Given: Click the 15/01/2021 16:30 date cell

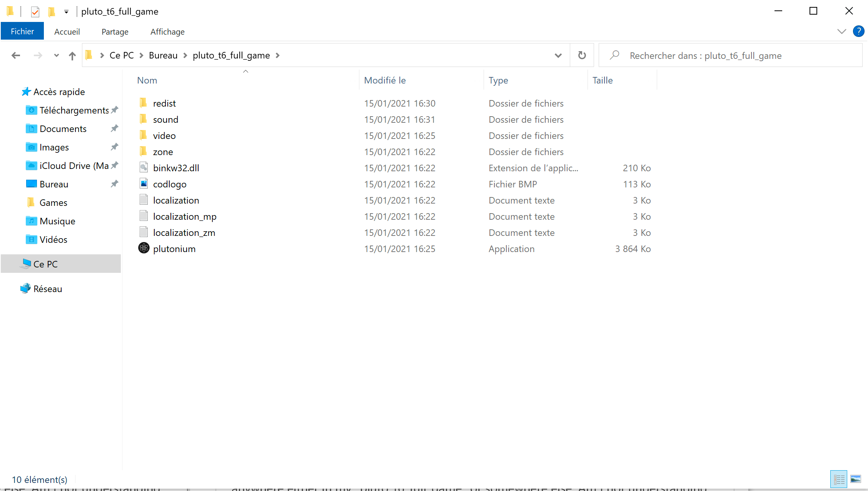Looking at the screenshot, I should tap(400, 103).
